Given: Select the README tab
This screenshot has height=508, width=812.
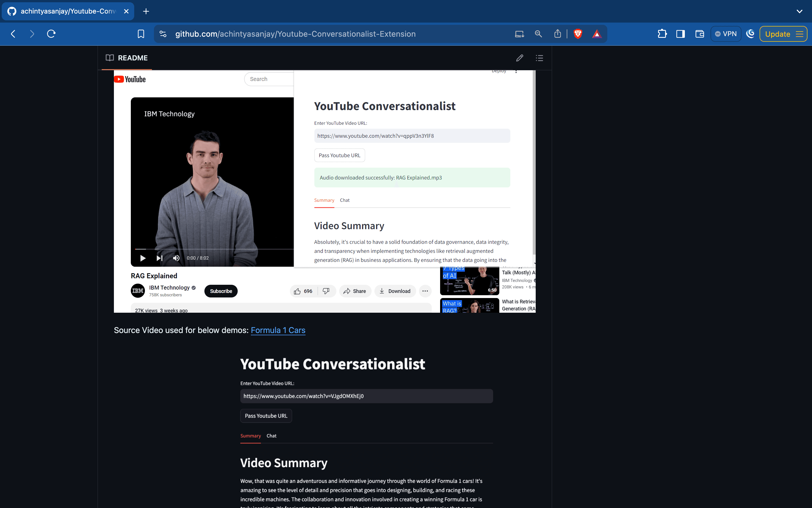Looking at the screenshot, I should coord(127,58).
